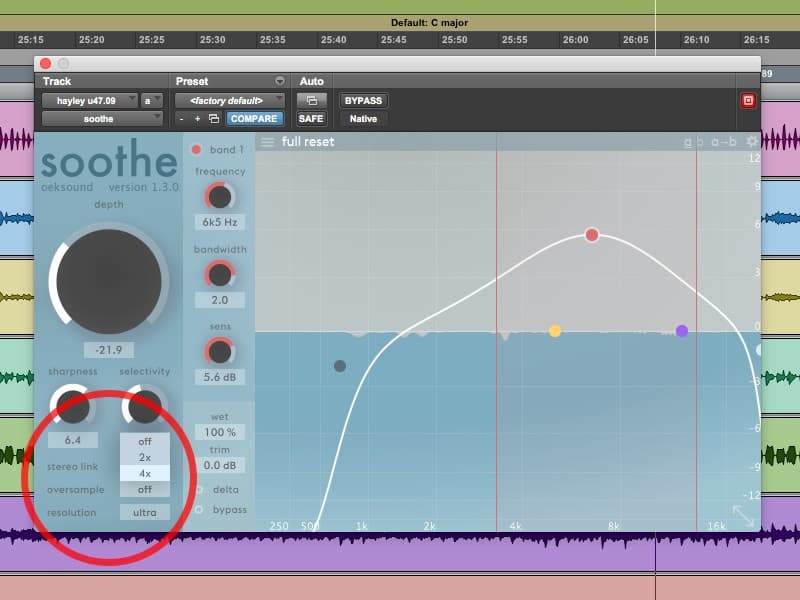Select the next preset with plus
The image size is (800, 600).
197,119
